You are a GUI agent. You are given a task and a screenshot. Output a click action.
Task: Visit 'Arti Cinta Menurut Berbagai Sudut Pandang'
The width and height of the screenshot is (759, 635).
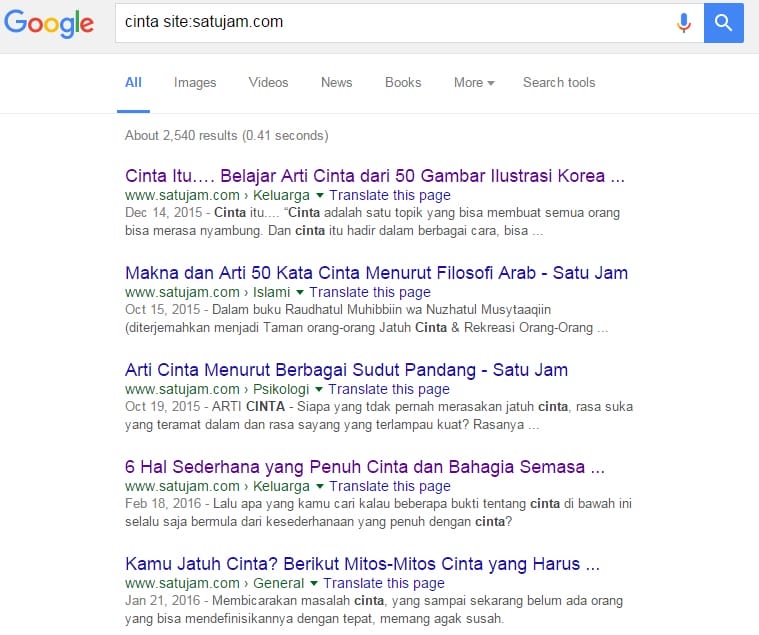click(x=346, y=370)
